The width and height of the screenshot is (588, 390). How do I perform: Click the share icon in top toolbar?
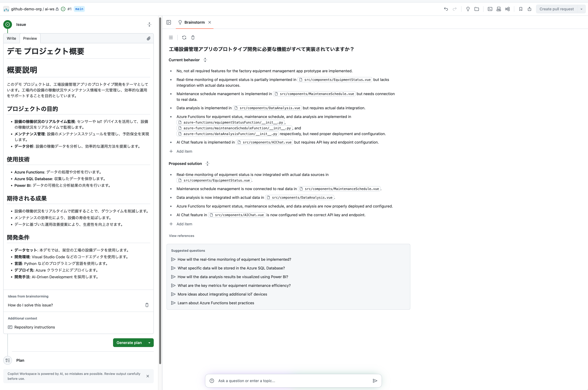coord(529,9)
